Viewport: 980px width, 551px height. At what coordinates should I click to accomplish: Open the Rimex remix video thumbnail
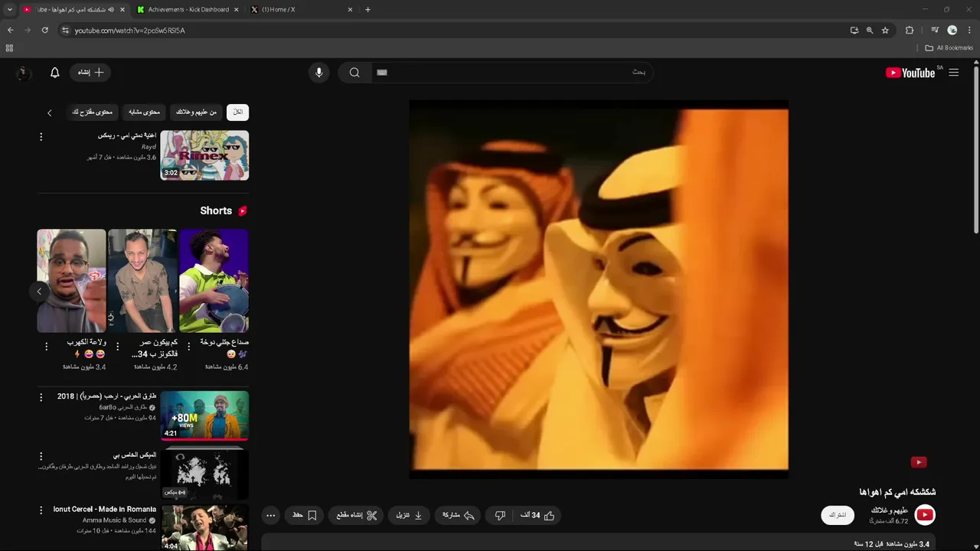204,155
